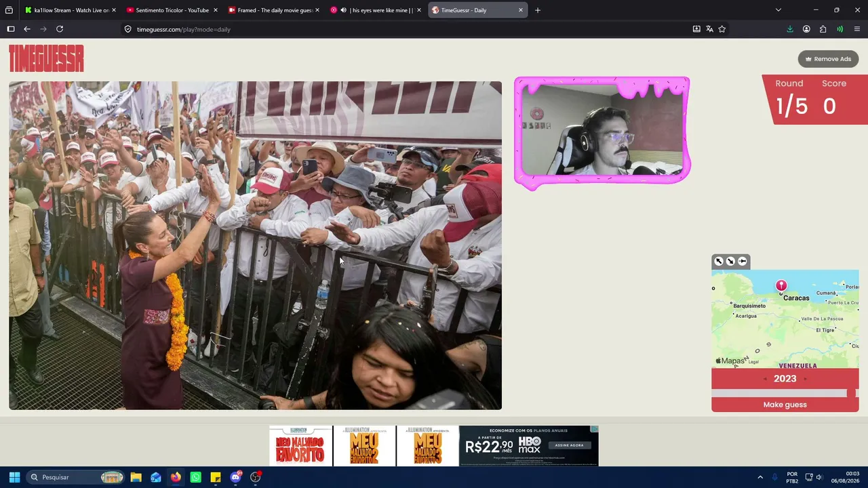Close the ad with the AdChoices icon

pos(594,429)
